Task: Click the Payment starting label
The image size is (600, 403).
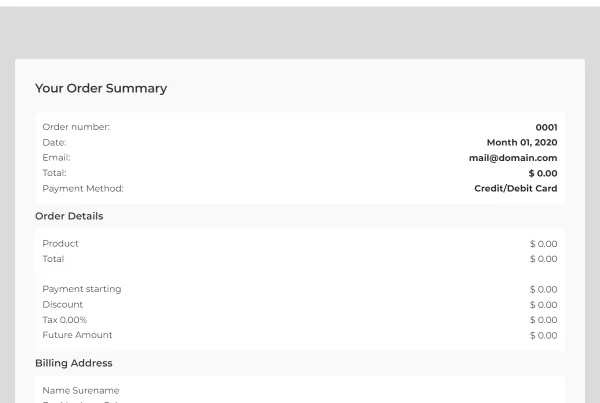Action: 82,289
